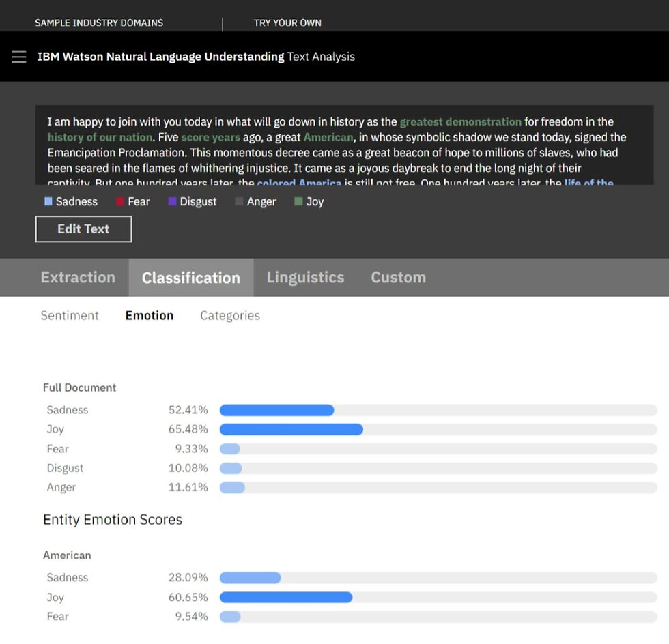
Task: Open the Linguistics tab
Action: click(x=306, y=277)
